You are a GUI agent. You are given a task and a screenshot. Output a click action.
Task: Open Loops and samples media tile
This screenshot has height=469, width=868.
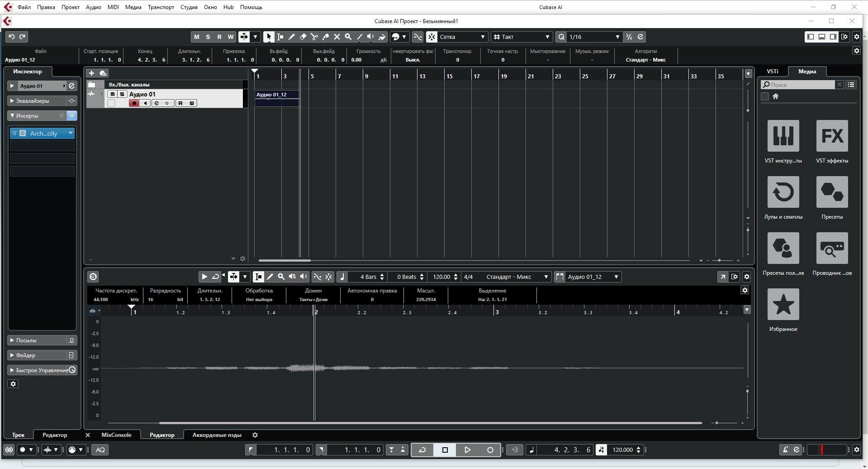(x=783, y=192)
